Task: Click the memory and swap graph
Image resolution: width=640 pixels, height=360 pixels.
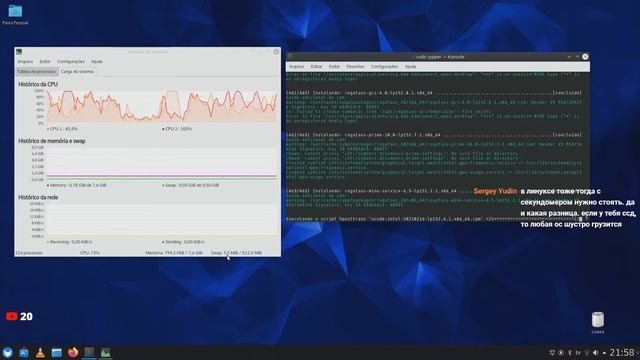Action: click(x=162, y=163)
